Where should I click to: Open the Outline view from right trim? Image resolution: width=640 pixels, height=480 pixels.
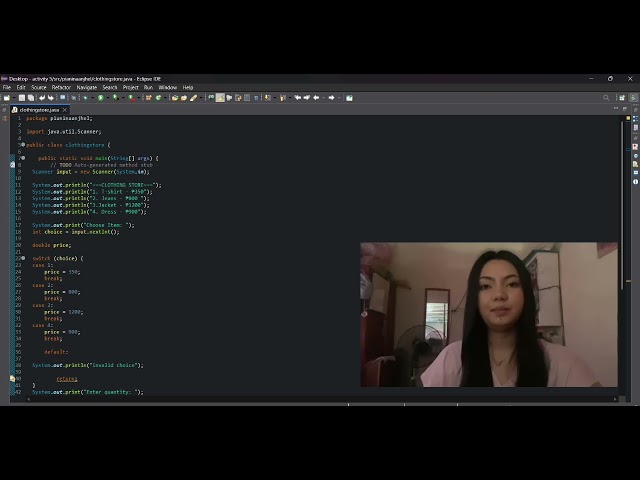tap(636, 118)
